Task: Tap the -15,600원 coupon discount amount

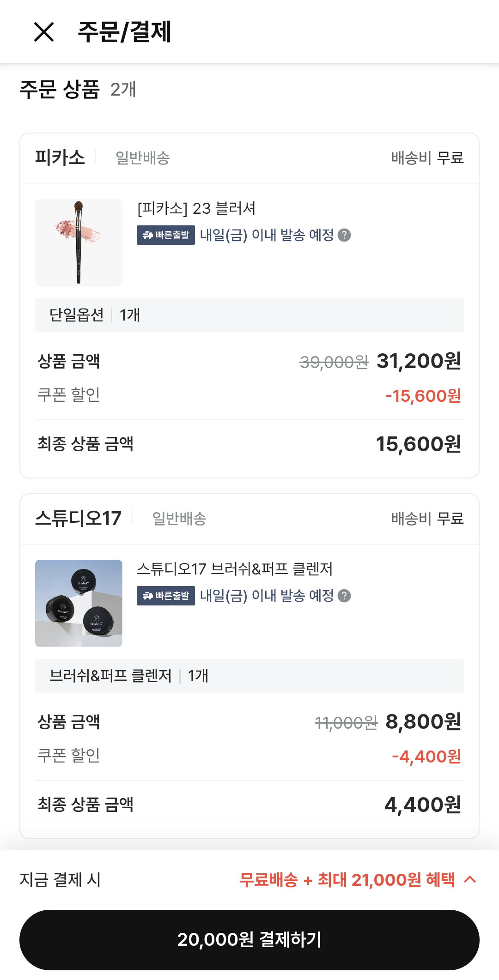Action: coord(423,396)
